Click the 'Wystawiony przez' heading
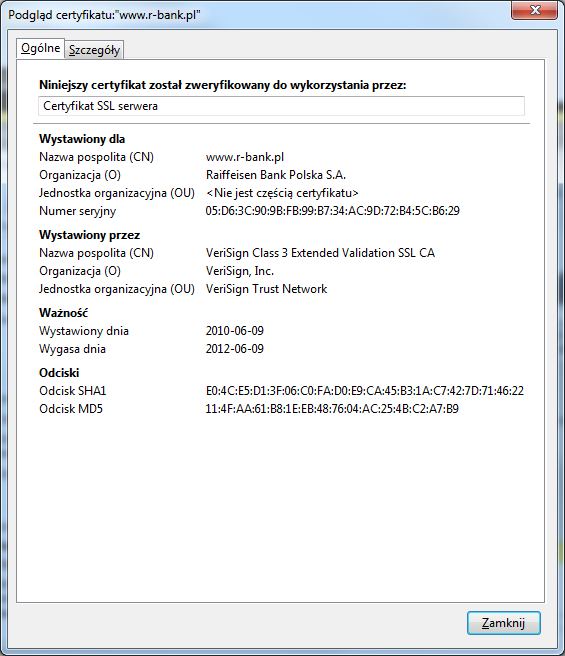This screenshot has height=656, width=565. pyautogui.click(x=90, y=235)
